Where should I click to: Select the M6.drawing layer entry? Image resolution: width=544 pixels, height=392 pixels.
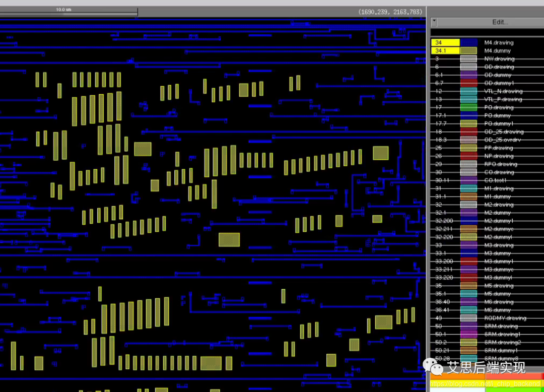(x=499, y=302)
